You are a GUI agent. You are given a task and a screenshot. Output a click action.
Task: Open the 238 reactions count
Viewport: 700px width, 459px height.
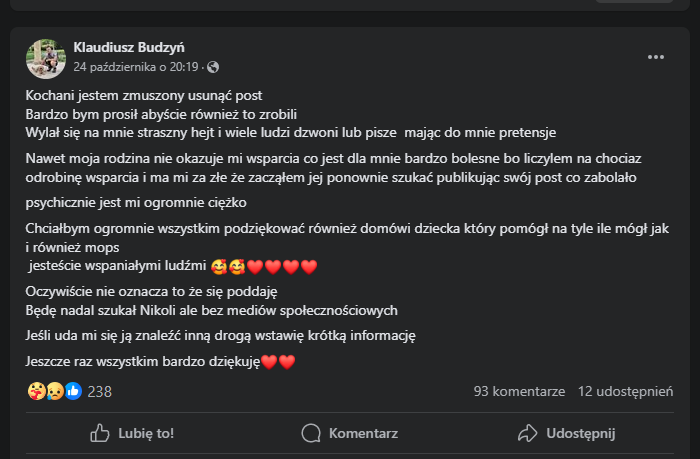100,391
